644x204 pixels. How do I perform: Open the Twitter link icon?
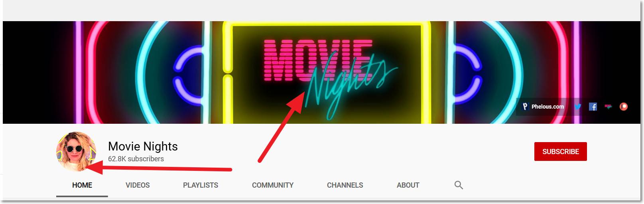coord(577,107)
